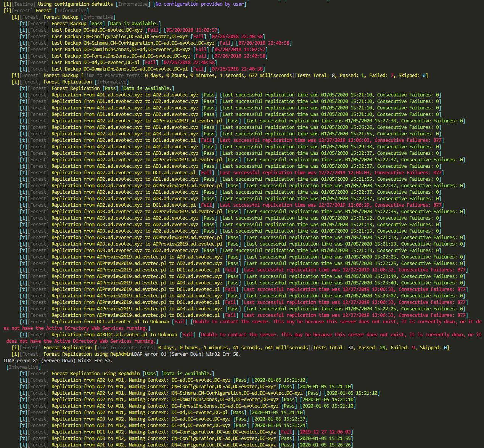Click the failed 12/27/2019 12:06:29 replication timestamp

click(x=345, y=205)
